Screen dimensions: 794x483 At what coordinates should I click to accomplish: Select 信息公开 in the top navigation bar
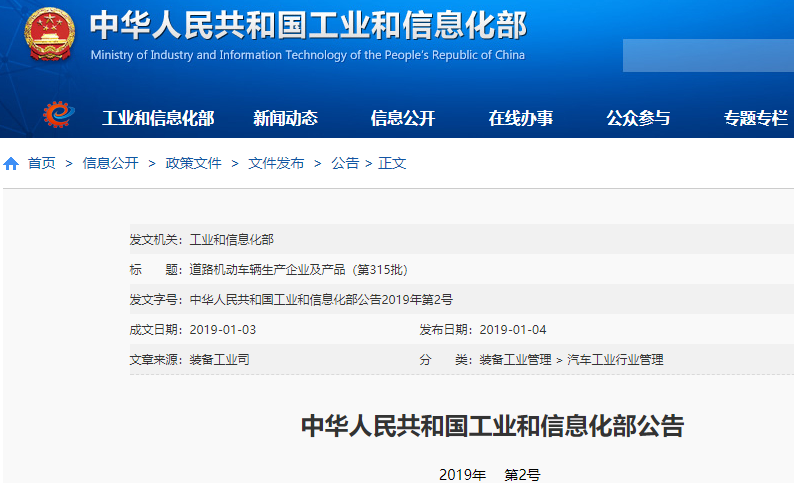403,118
